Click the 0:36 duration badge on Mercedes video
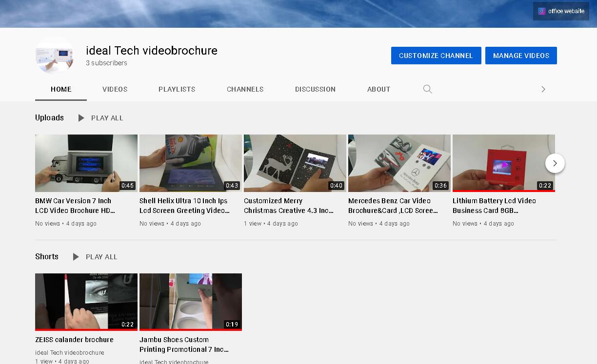This screenshot has height=364, width=597. (441, 186)
